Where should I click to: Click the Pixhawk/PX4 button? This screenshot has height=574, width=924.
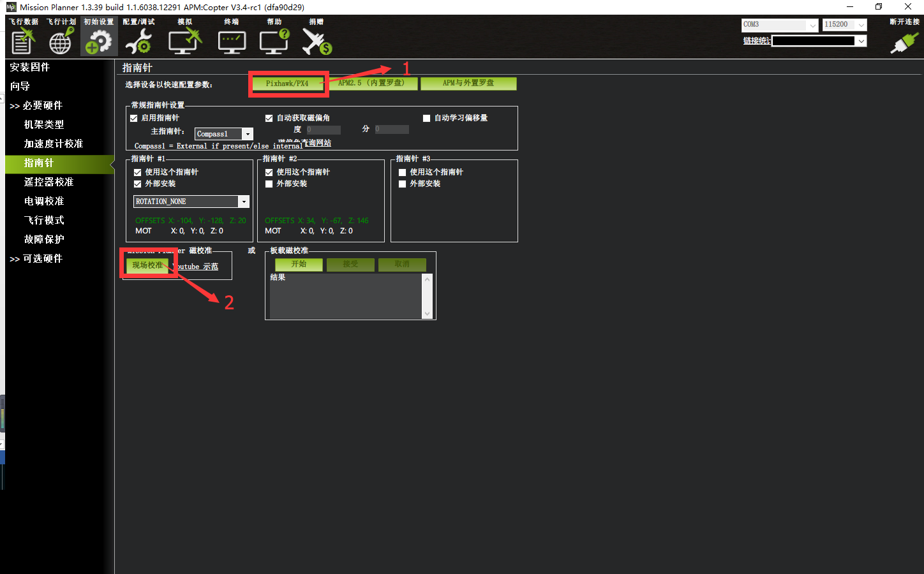pyautogui.click(x=287, y=84)
